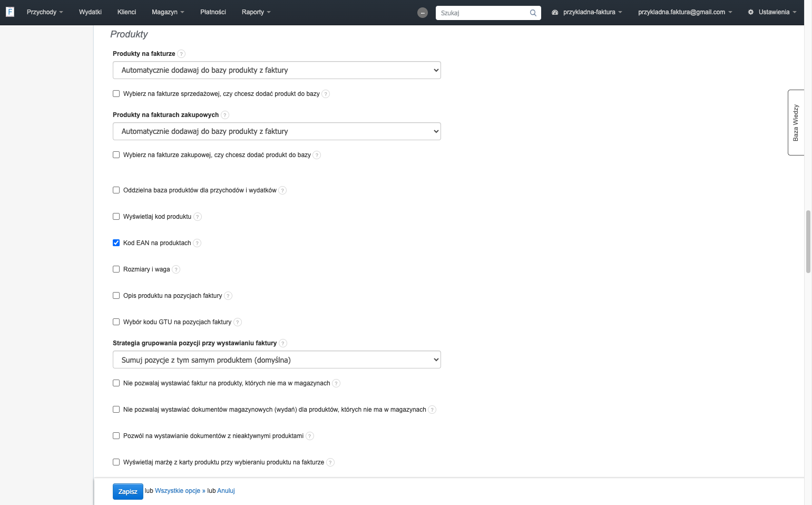The height and width of the screenshot is (505, 812).
Task: Click the gray chat bubble icon in navbar
Action: (423, 13)
